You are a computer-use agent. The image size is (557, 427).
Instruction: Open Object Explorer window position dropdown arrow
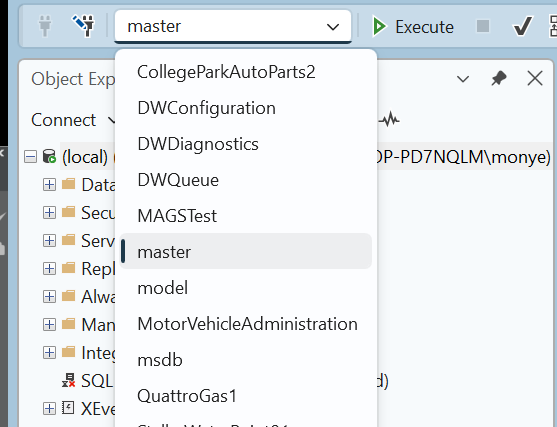[x=463, y=79]
